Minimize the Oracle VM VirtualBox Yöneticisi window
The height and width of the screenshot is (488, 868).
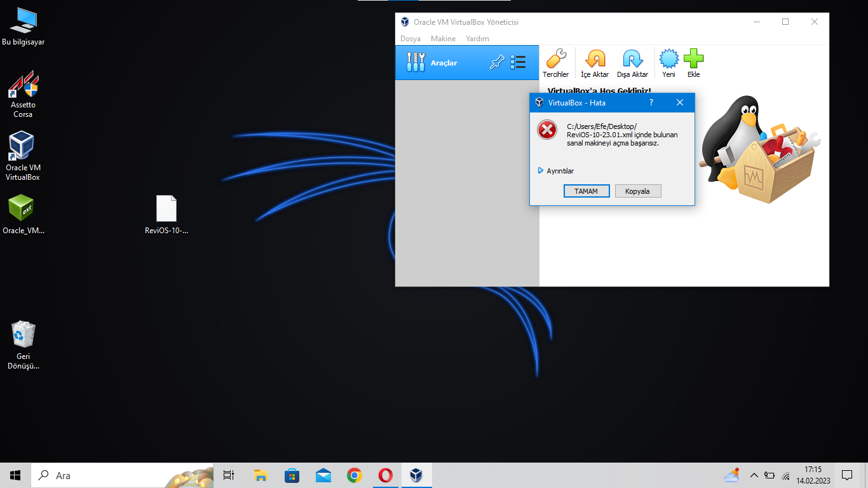click(x=756, y=22)
